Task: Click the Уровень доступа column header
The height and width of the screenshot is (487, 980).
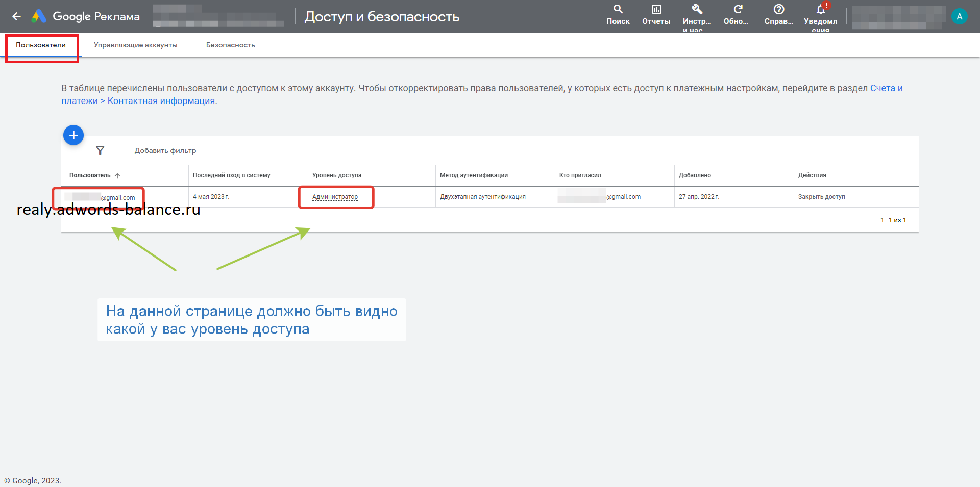Action: click(x=337, y=175)
